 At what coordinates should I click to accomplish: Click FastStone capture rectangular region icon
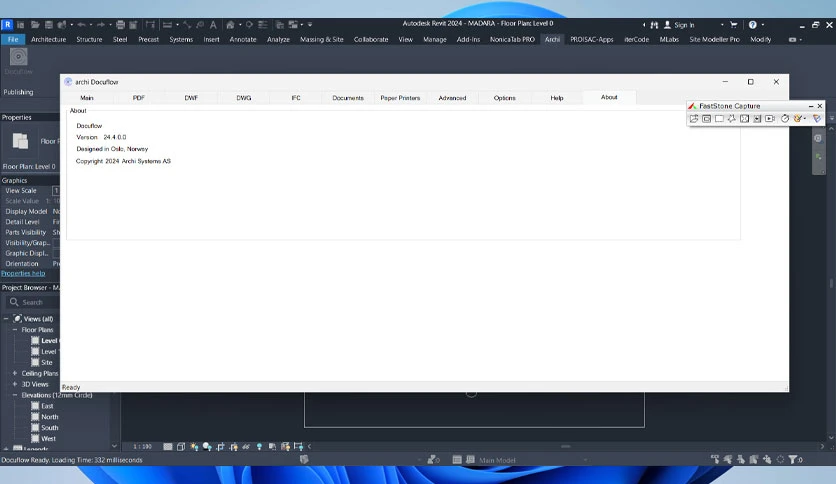719,118
